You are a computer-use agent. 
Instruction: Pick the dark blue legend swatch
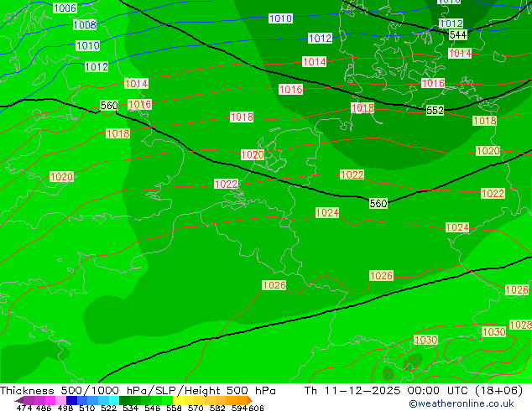click(x=71, y=400)
